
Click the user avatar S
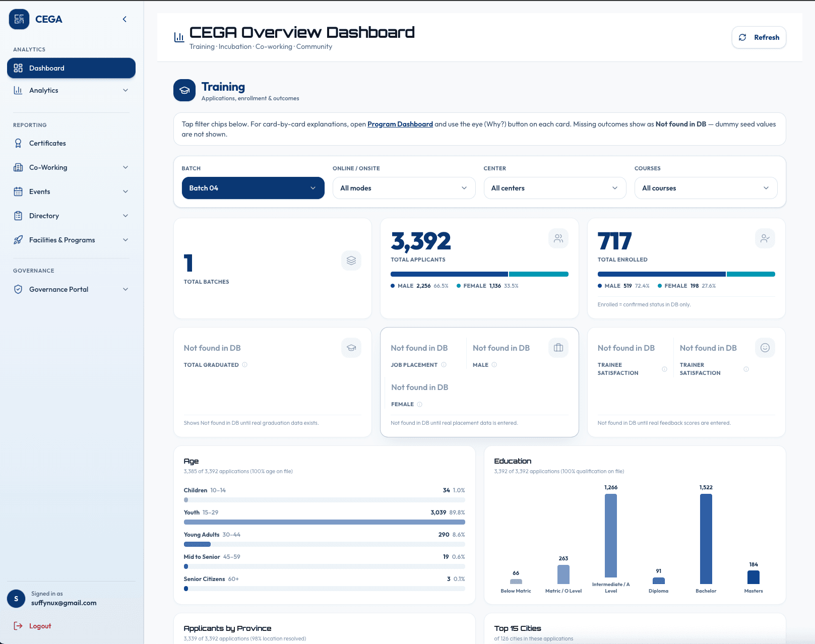pyautogui.click(x=16, y=599)
